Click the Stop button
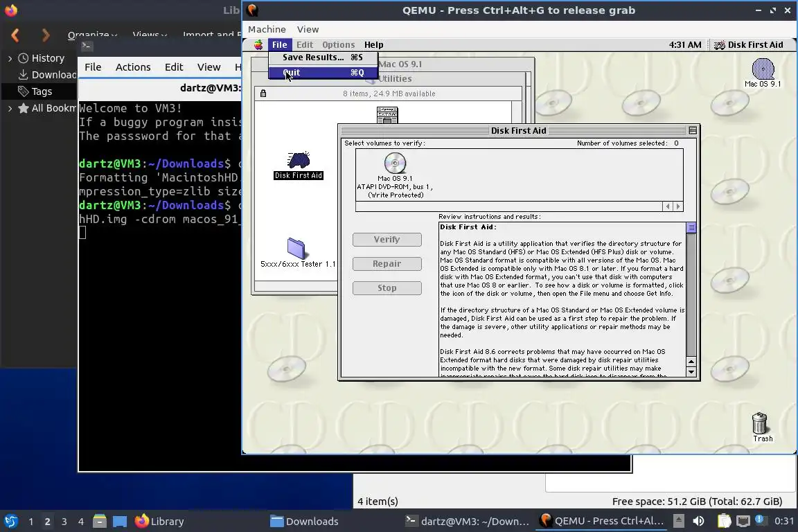 pyautogui.click(x=387, y=288)
